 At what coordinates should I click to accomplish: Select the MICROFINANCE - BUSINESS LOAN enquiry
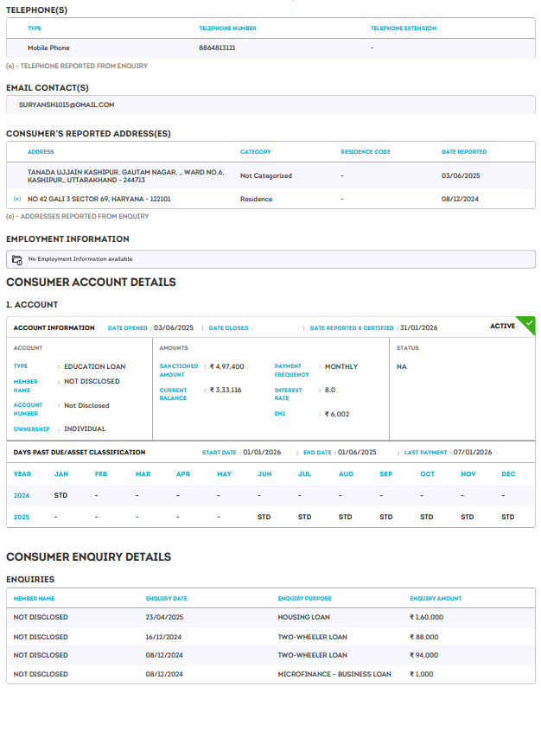[x=336, y=674]
